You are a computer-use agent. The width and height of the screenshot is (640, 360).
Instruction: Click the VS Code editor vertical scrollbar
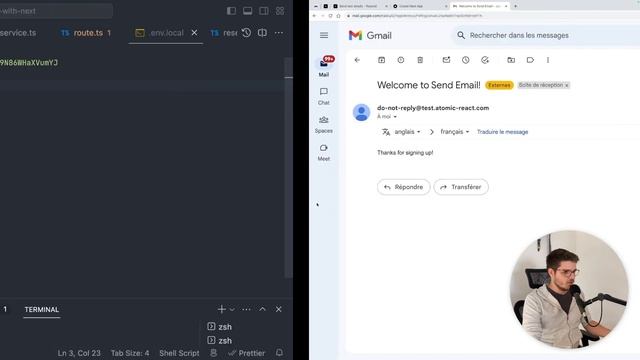[x=289, y=167]
